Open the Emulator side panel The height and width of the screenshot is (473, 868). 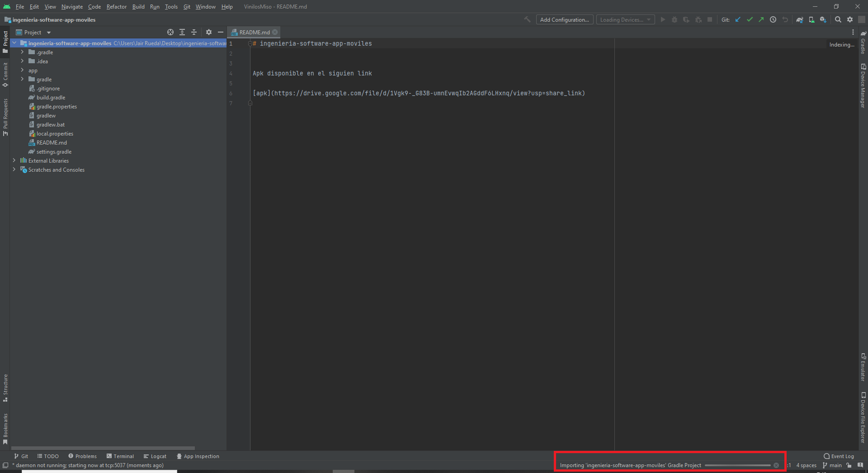pyautogui.click(x=863, y=368)
